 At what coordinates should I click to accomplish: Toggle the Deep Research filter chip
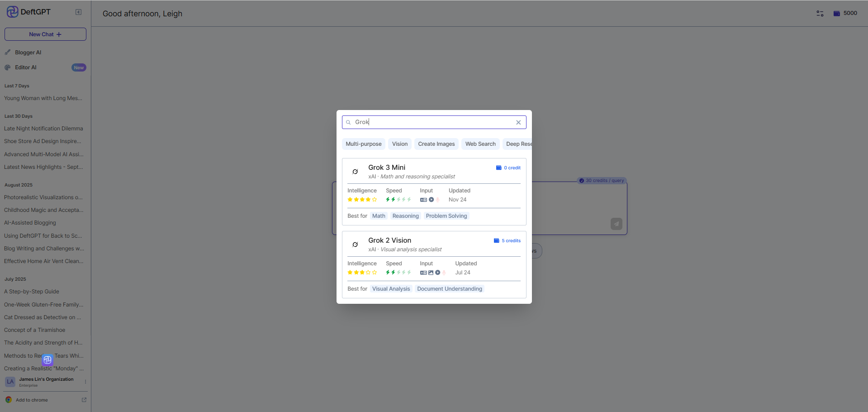[518, 144]
